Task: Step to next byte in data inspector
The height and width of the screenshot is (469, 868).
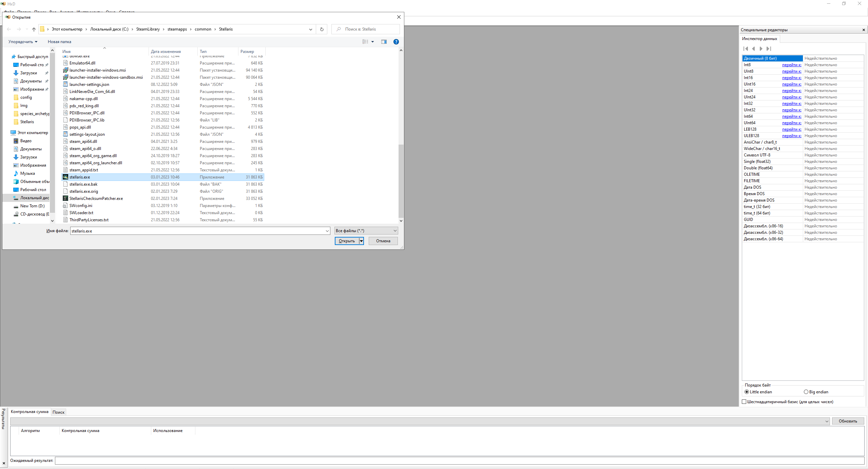Action: pyautogui.click(x=761, y=49)
